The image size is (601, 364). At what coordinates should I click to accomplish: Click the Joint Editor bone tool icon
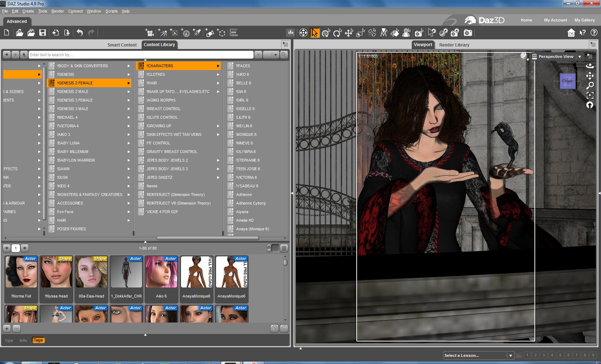pos(372,33)
